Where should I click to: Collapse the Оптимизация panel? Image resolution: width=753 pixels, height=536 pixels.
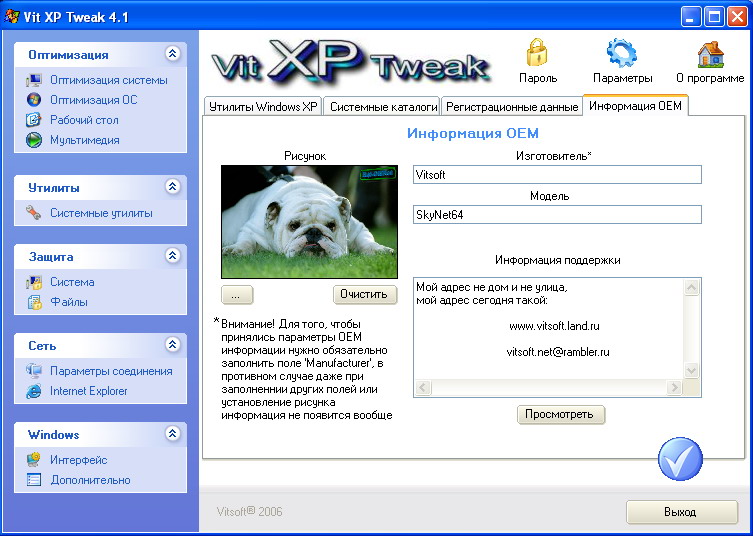173,55
